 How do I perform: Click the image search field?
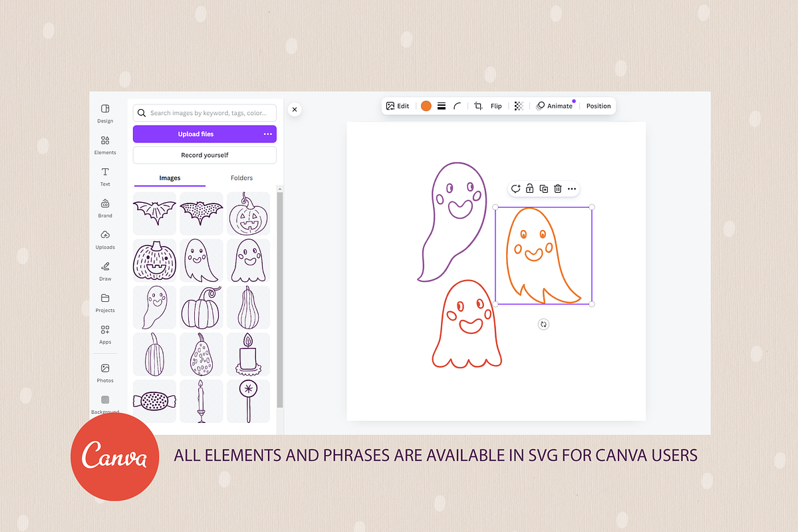[205, 113]
